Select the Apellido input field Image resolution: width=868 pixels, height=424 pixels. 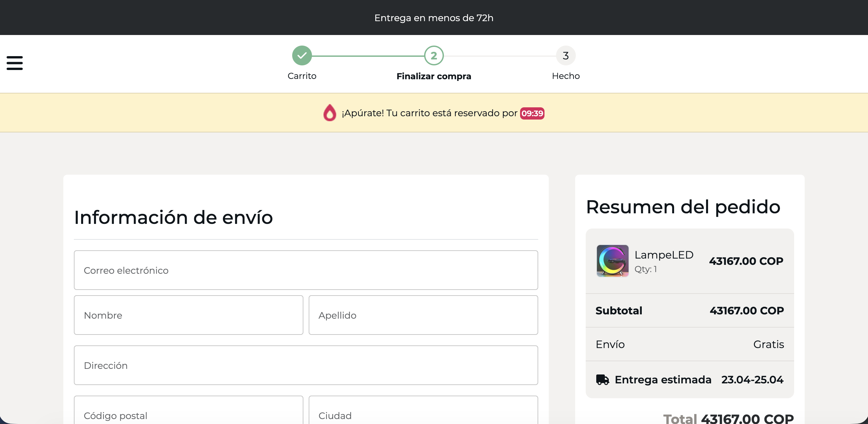[x=423, y=315]
